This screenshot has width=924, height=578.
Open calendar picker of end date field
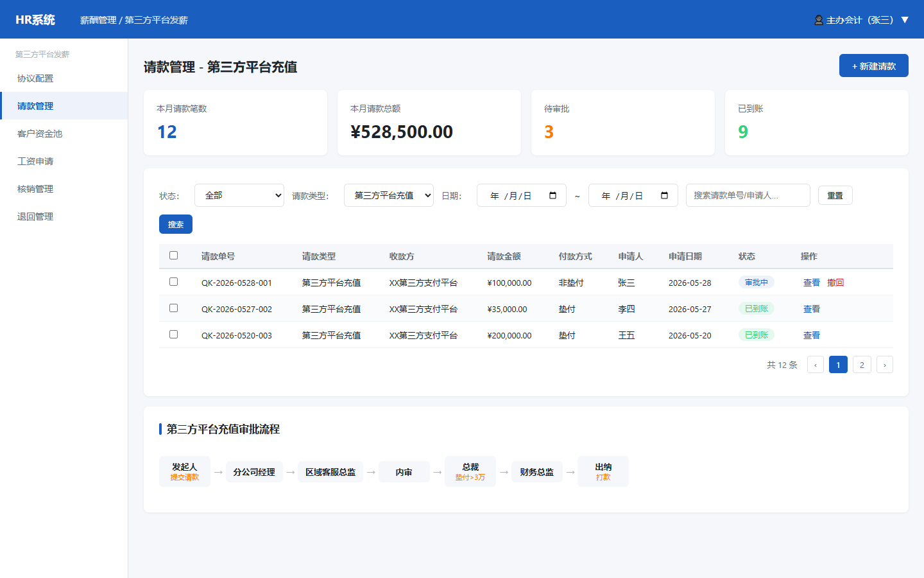[x=664, y=195]
